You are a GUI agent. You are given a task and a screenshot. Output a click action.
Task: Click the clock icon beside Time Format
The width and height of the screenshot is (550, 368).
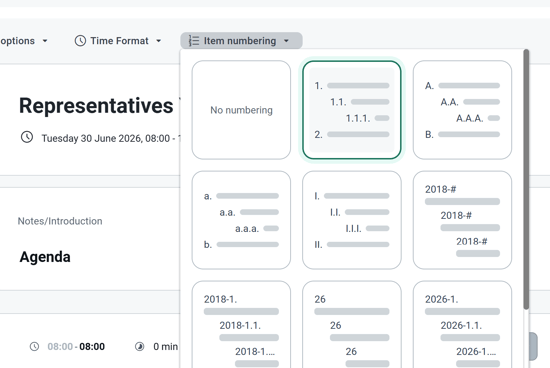coord(80,41)
